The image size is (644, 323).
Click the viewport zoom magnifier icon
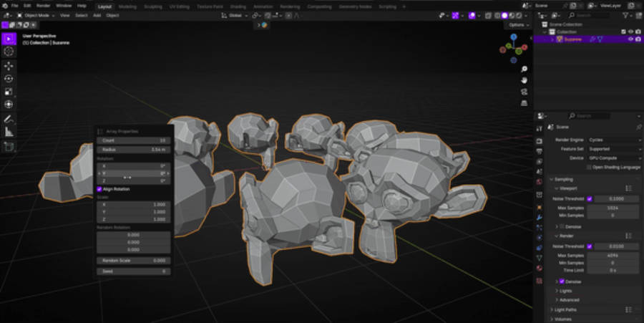pos(524,69)
